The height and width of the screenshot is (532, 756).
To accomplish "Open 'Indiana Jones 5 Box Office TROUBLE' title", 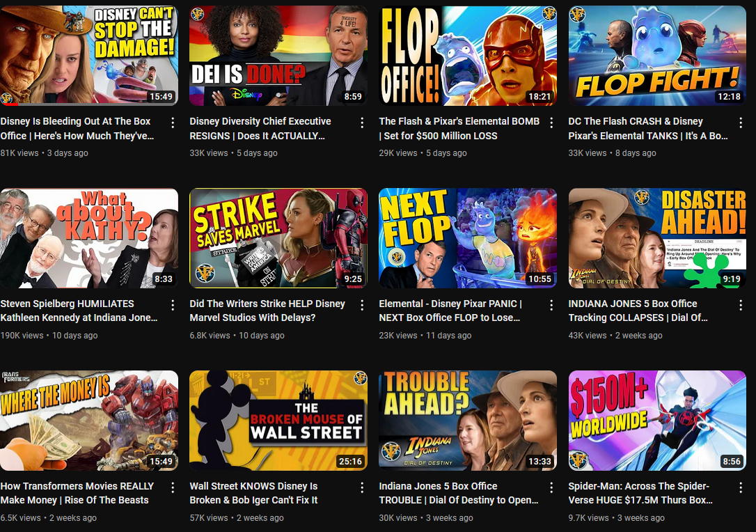I will pyautogui.click(x=458, y=493).
